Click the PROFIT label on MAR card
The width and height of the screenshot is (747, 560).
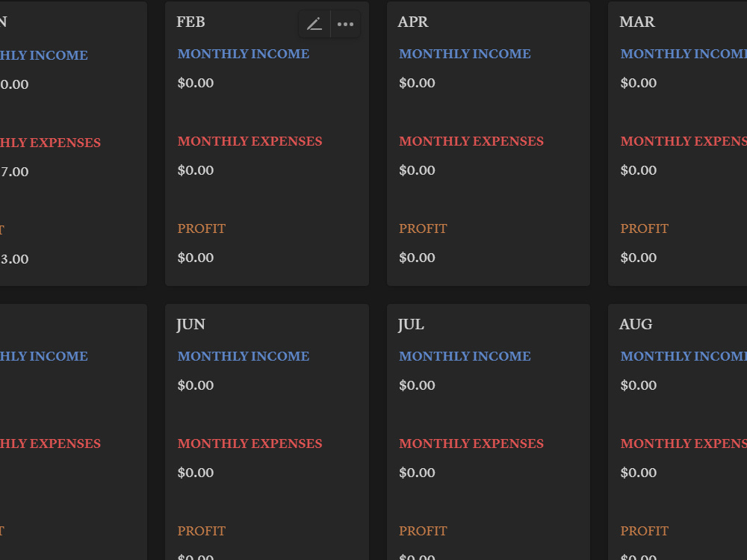644,228
